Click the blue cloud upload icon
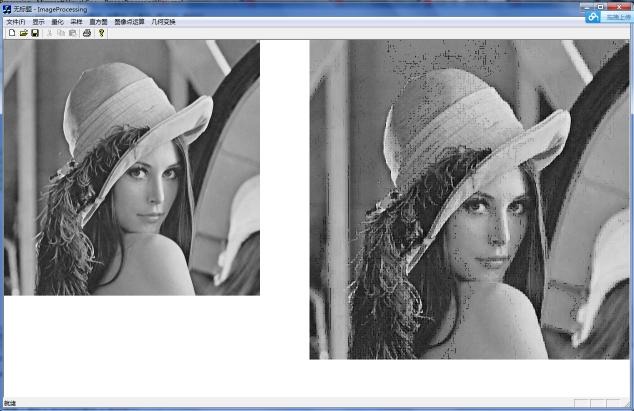 593,17
